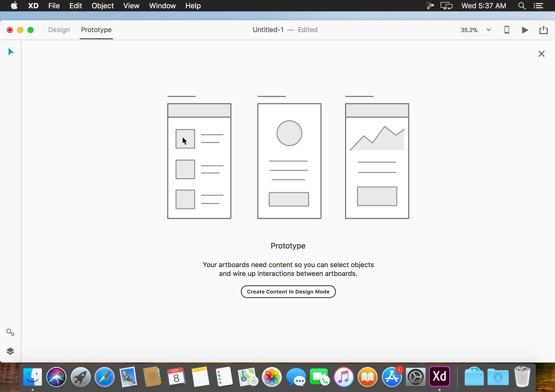Image resolution: width=555 pixels, height=392 pixels.
Task: Click the 35.2% zoom field
Action: (469, 30)
